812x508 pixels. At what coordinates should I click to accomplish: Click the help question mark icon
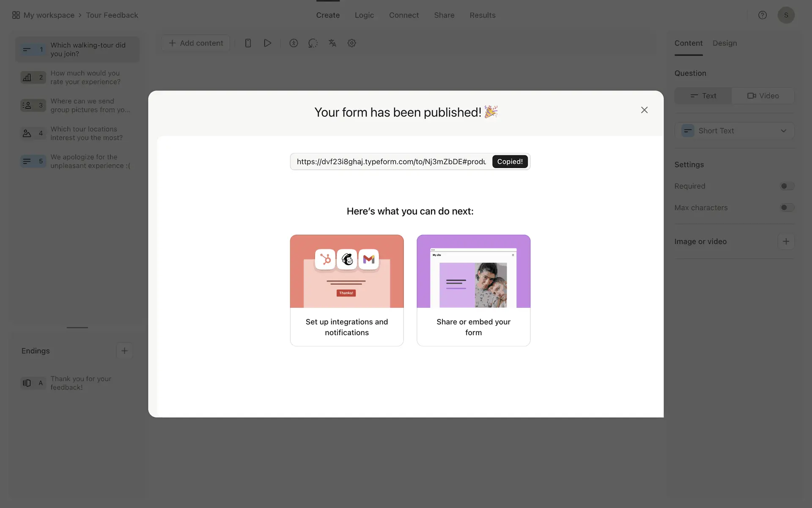click(762, 15)
